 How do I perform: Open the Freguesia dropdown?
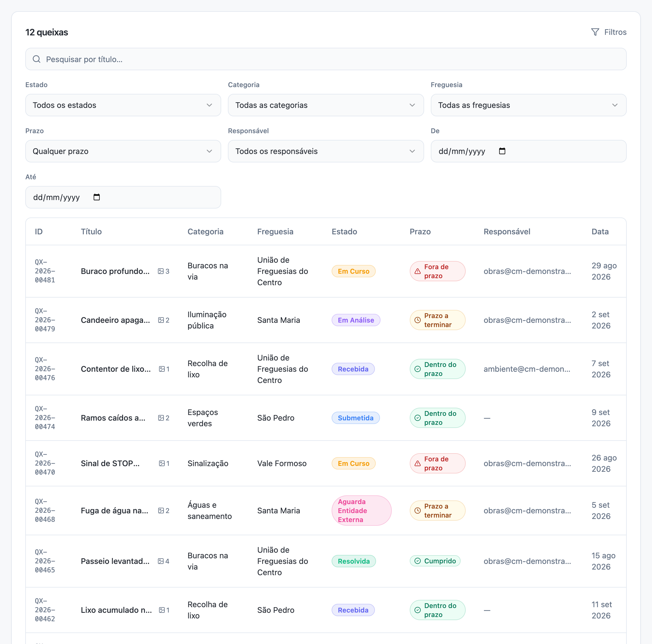click(528, 105)
